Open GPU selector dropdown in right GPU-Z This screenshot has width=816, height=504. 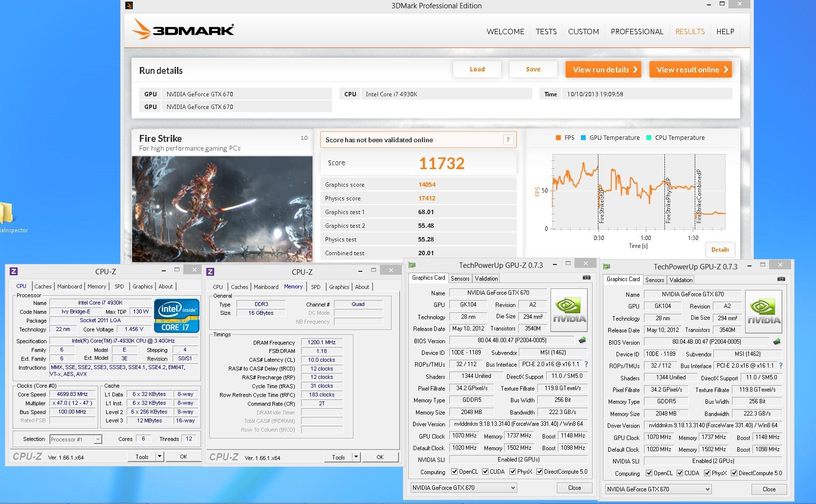[x=658, y=489]
